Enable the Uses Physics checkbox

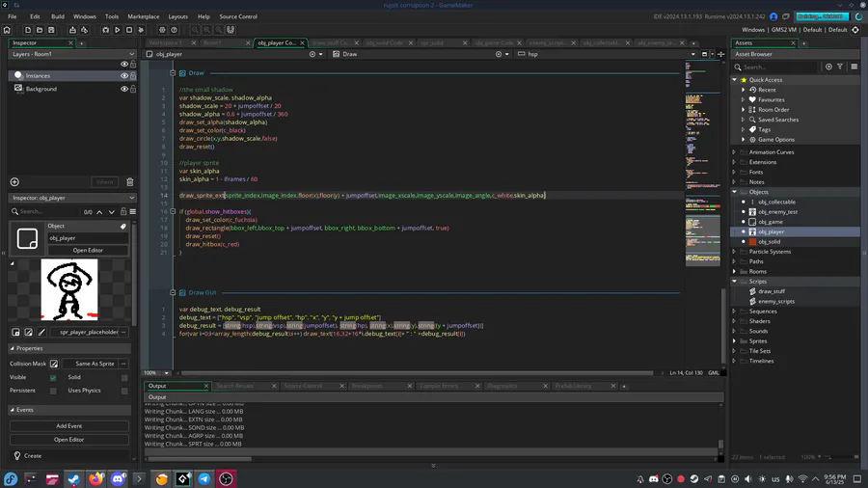(124, 392)
